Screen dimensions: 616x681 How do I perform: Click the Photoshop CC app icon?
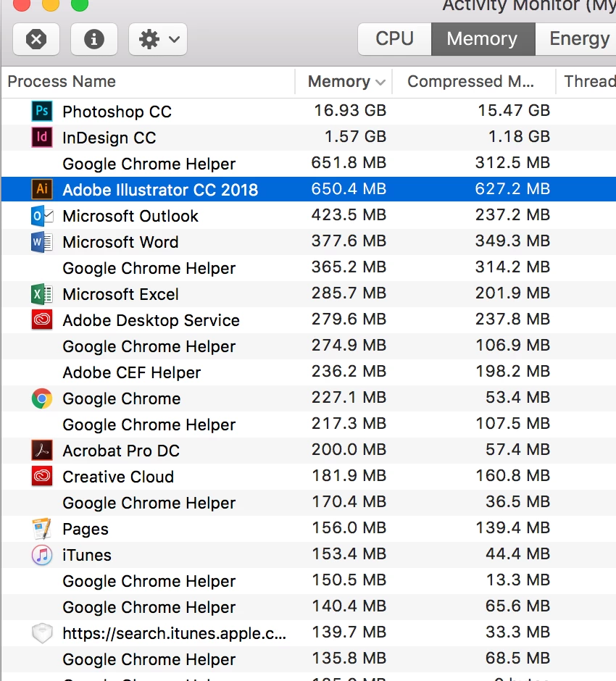point(42,111)
